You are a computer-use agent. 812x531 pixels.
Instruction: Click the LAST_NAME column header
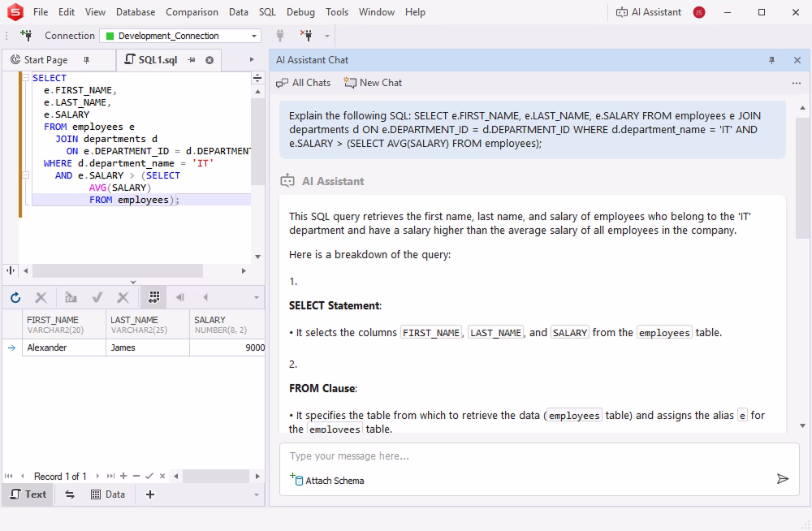(148, 324)
